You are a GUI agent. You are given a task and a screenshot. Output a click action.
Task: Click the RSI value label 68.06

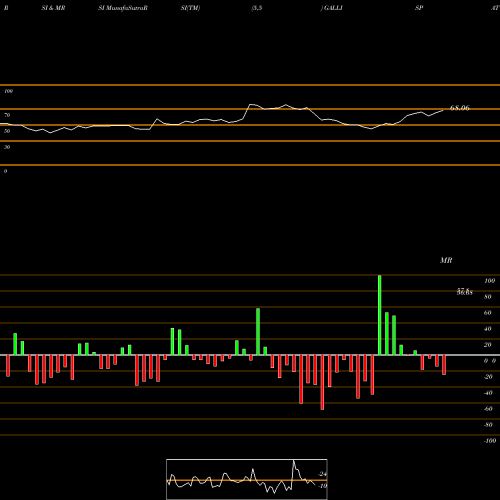click(x=460, y=108)
